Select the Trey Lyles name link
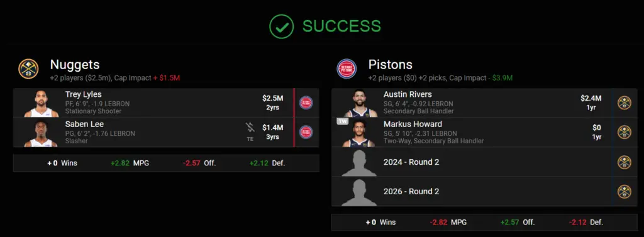 click(x=84, y=94)
